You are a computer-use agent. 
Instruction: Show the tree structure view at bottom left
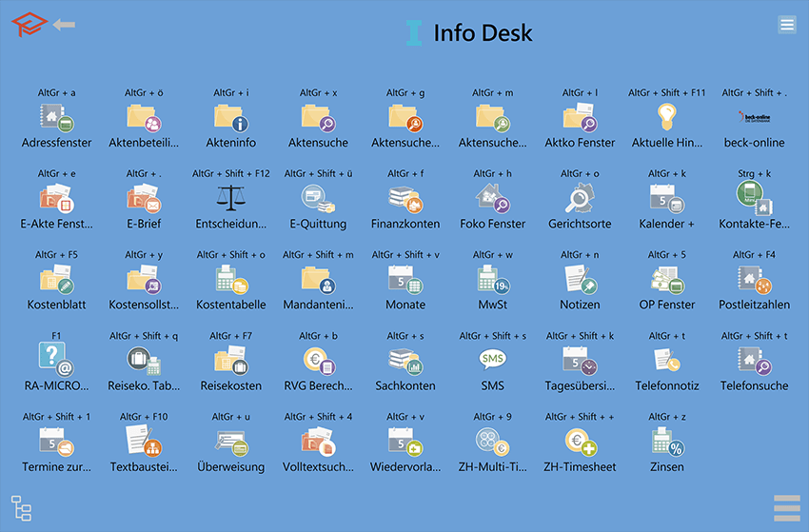(x=21, y=508)
